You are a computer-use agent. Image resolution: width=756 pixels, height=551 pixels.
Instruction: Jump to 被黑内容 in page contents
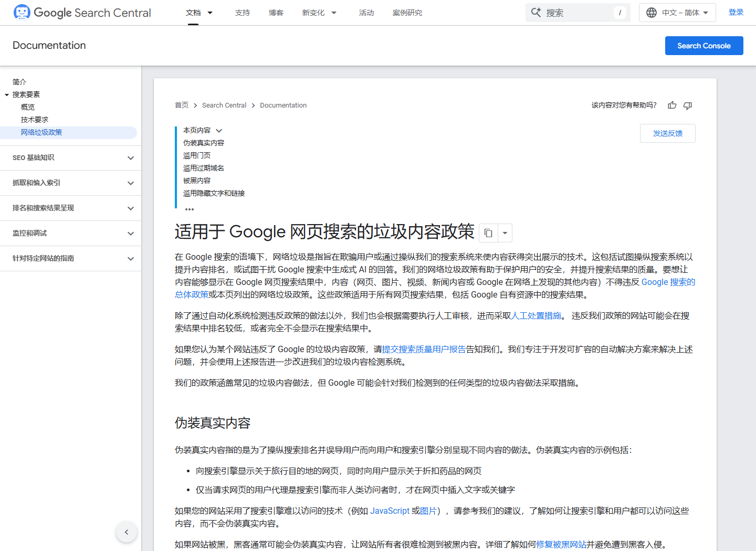tap(197, 181)
